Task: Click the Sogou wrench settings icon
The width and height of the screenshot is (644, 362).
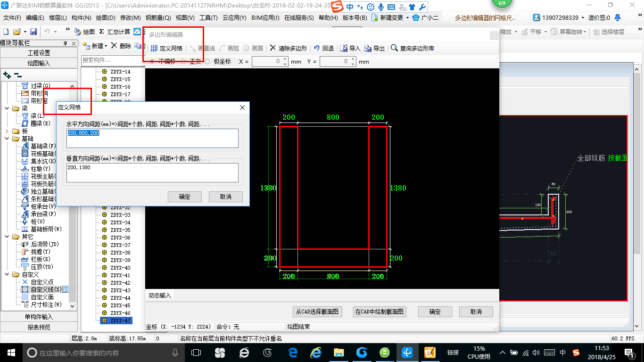Action: 422,7
